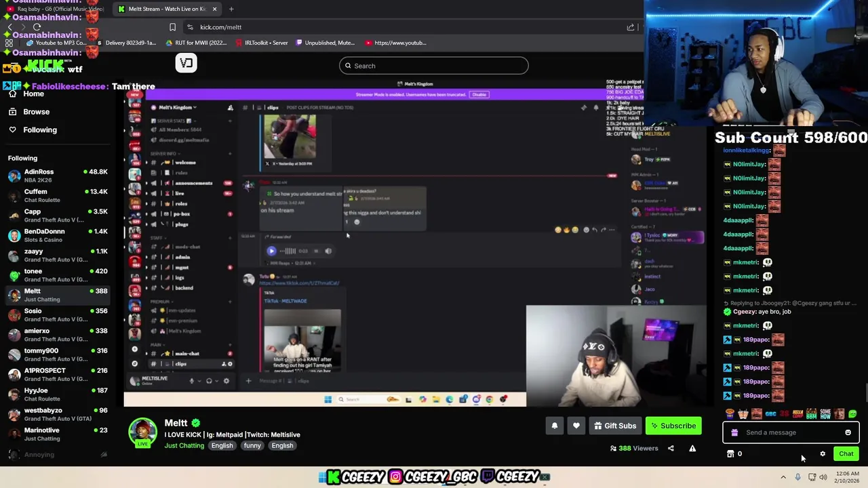Click the funny tag
The width and height of the screenshot is (868, 488).
pyautogui.click(x=252, y=445)
